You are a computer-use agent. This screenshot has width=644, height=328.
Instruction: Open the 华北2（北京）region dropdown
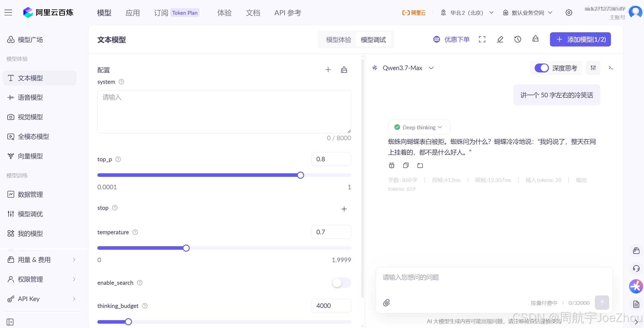[x=467, y=13]
